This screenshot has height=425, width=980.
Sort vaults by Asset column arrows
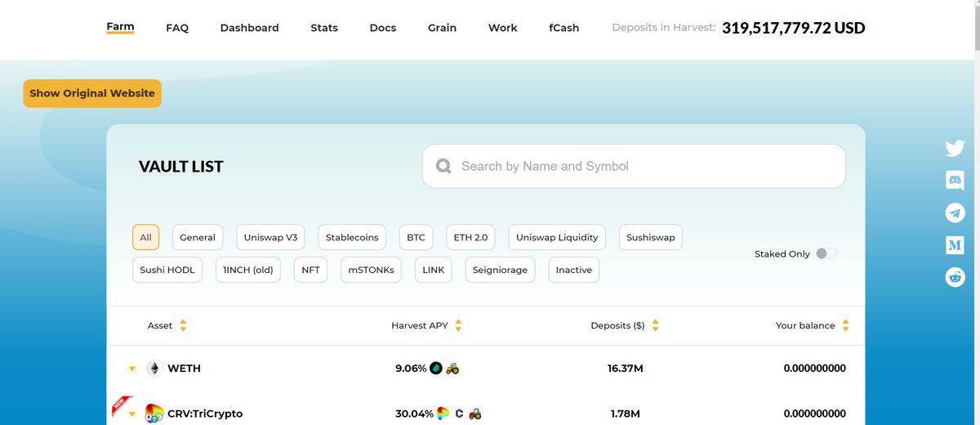[183, 325]
